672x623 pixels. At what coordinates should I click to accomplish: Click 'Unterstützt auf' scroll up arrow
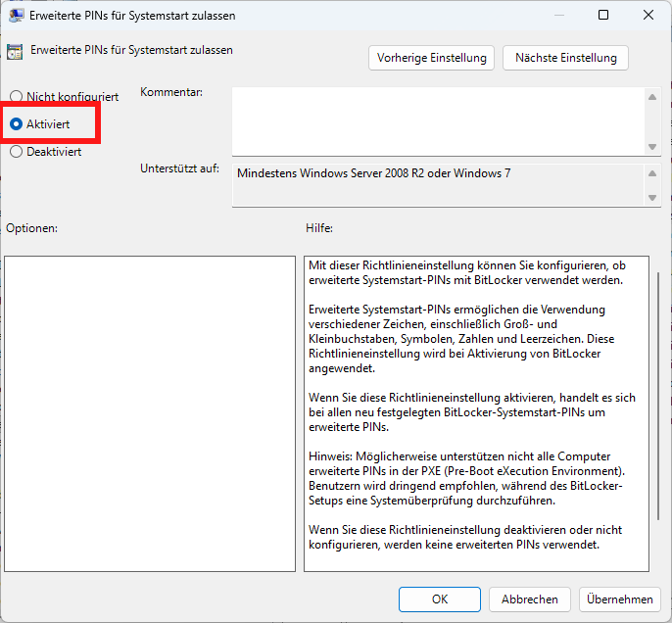(652, 173)
